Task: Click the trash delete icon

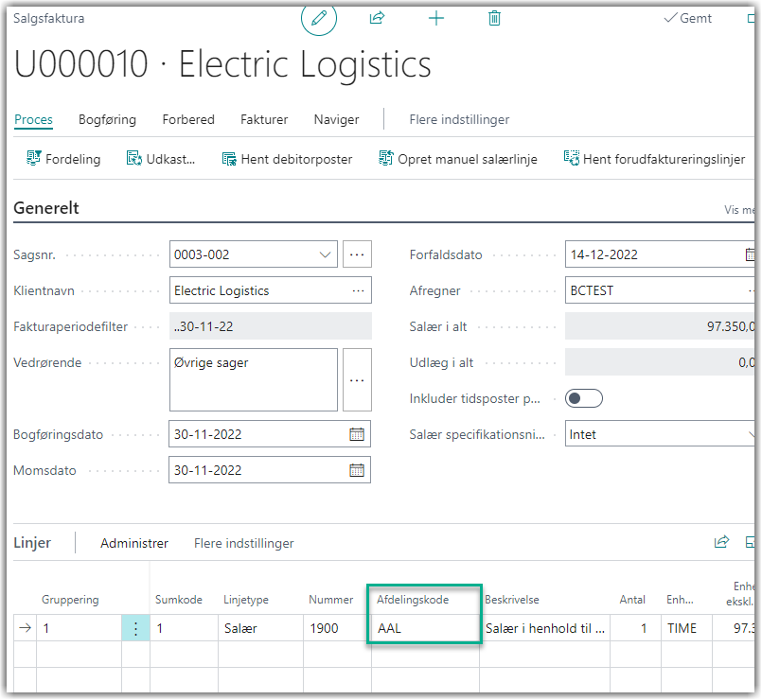Action: tap(494, 19)
